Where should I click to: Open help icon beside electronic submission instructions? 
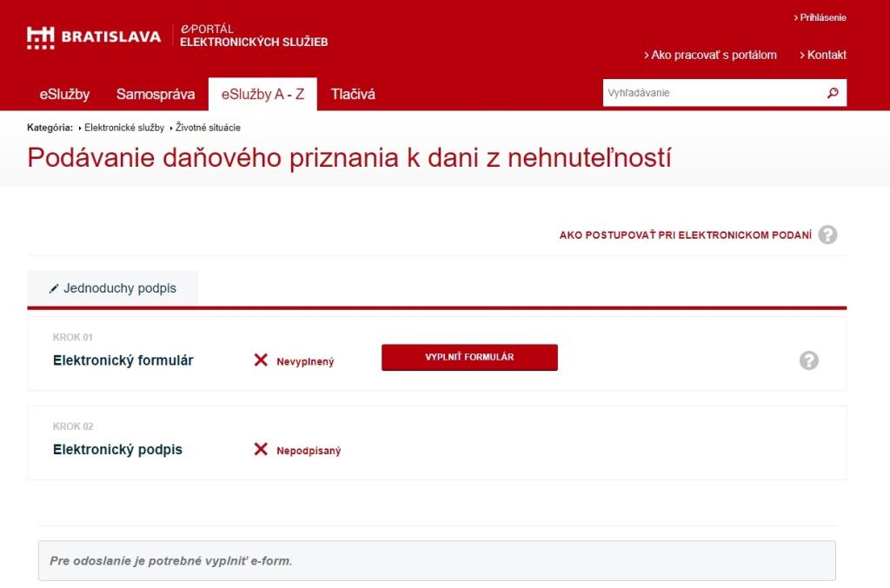click(827, 235)
